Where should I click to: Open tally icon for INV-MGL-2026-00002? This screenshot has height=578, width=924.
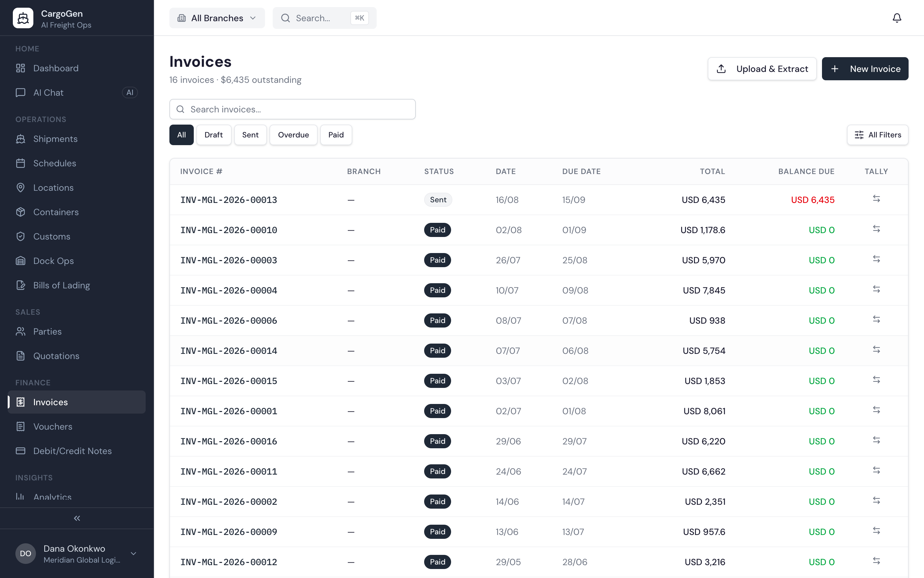[x=876, y=501]
